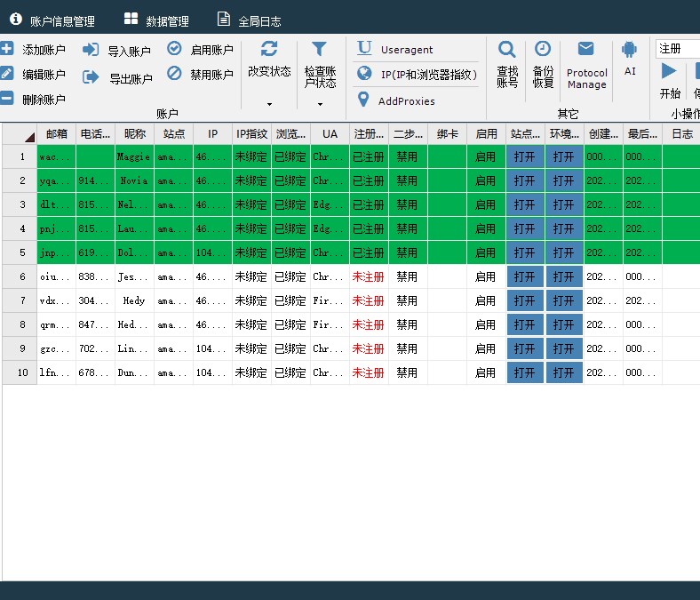Switch to 数据管理 tab
Image resolution: width=700 pixels, height=600 pixels.
tap(156, 20)
